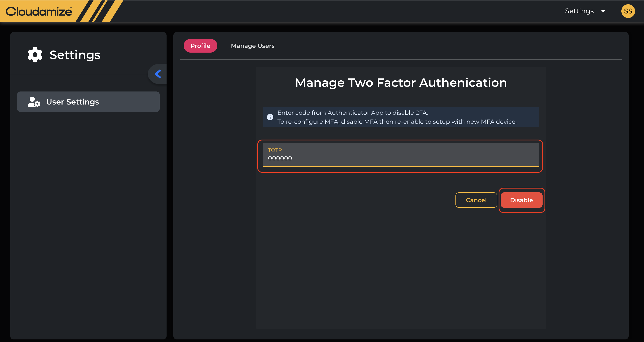Click the info icon in 2FA notice

pos(270,117)
